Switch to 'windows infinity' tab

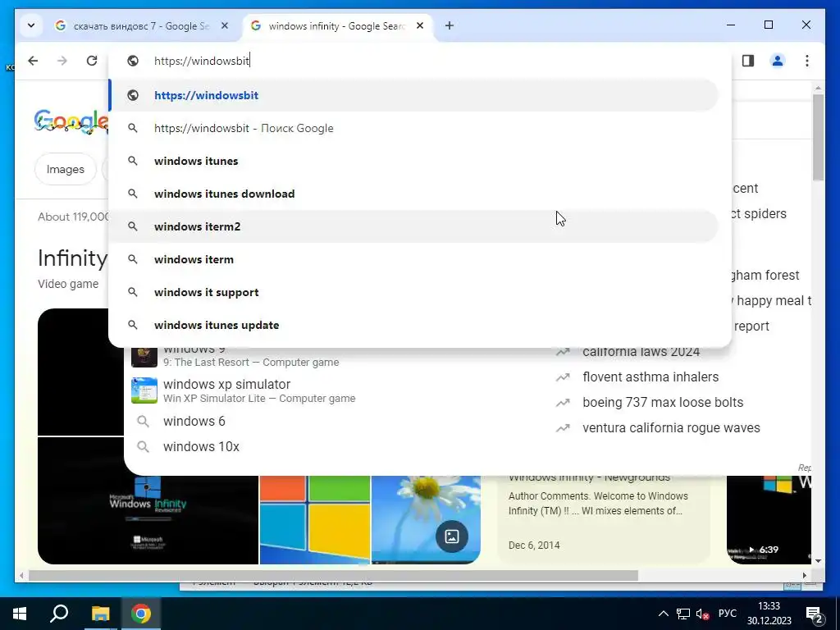339,25
